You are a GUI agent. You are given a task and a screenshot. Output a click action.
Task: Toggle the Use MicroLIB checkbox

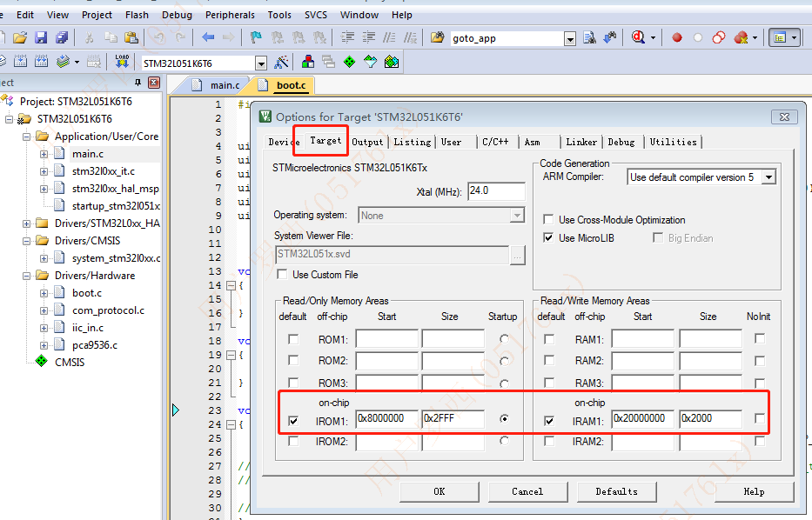click(x=548, y=238)
